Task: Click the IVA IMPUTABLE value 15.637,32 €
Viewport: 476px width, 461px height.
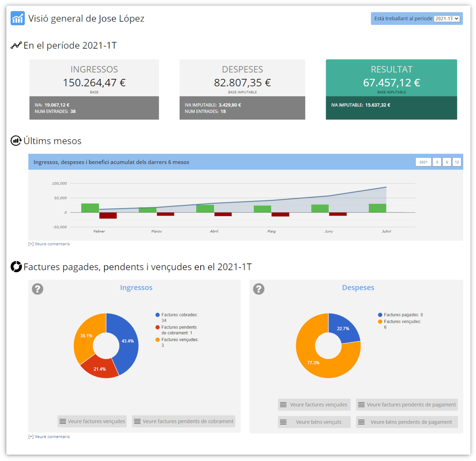Action: [378, 105]
